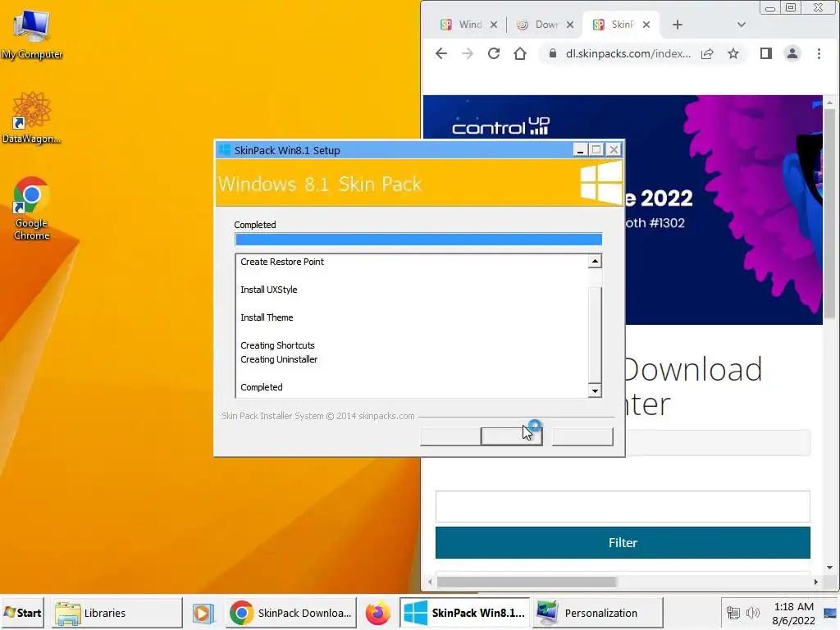Click the SkinPack setup title bar icon
Viewport: 840px width, 630px height.
(x=225, y=150)
